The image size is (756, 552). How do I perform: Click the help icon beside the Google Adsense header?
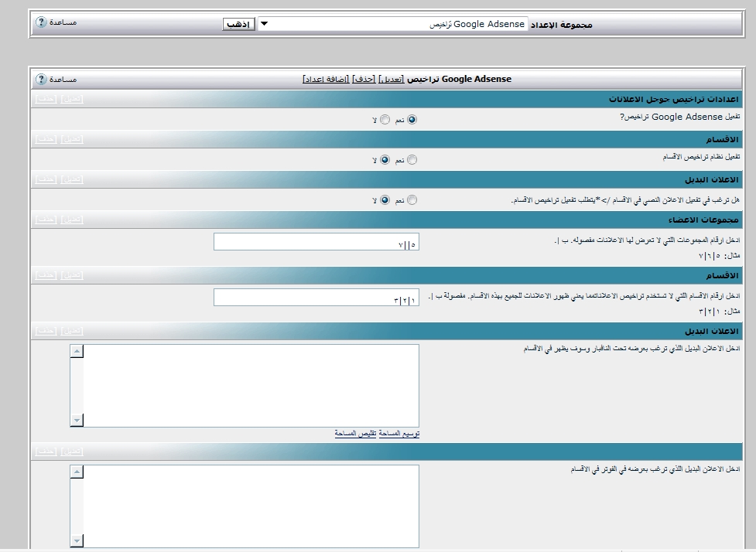coord(42,79)
